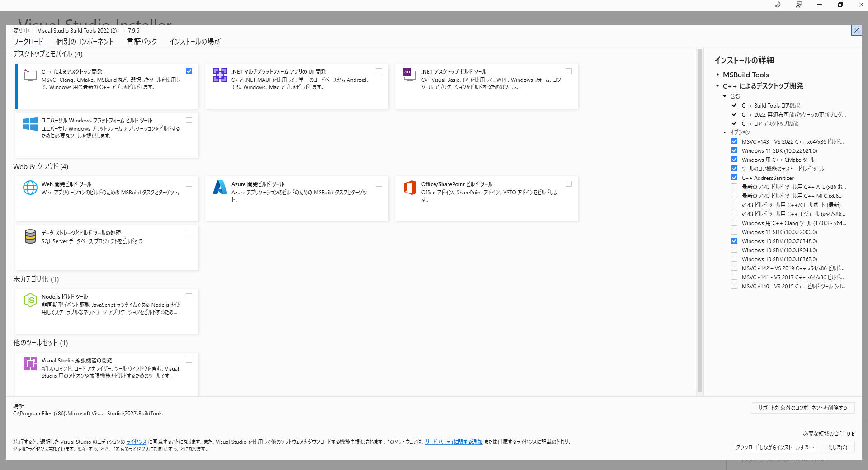
Task: Uncheck MSVC v143 VS 2022 C++ option
Action: 734,141
